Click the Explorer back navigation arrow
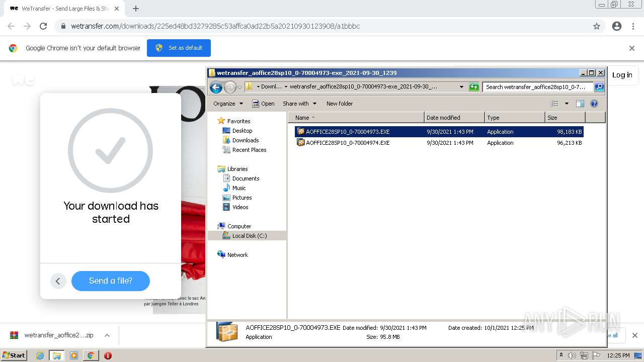Image resolution: width=644 pixels, height=362 pixels. [216, 87]
